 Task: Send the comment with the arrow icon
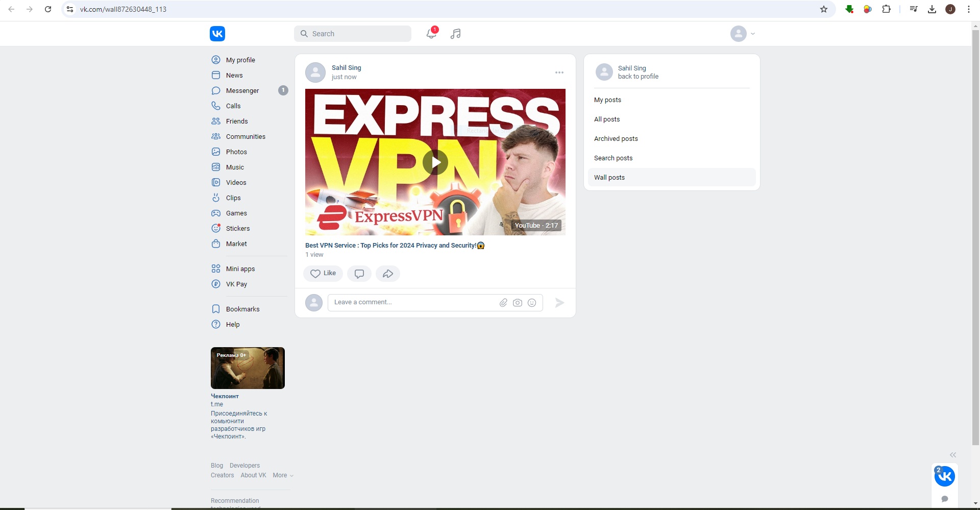point(559,303)
